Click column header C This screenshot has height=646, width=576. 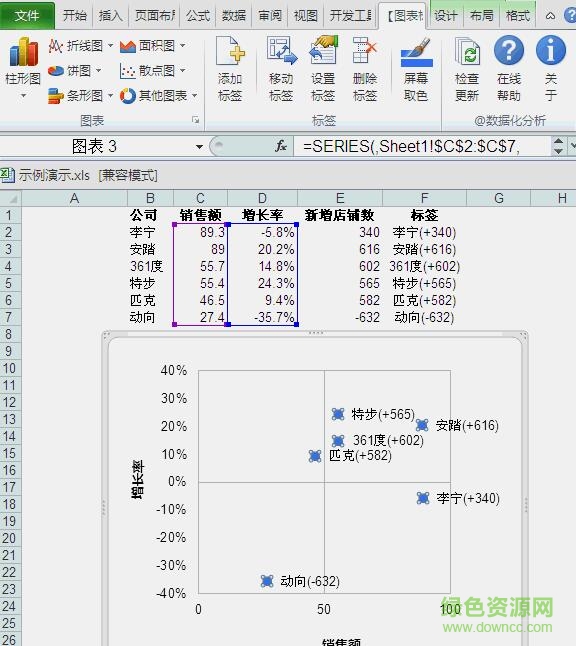200,198
